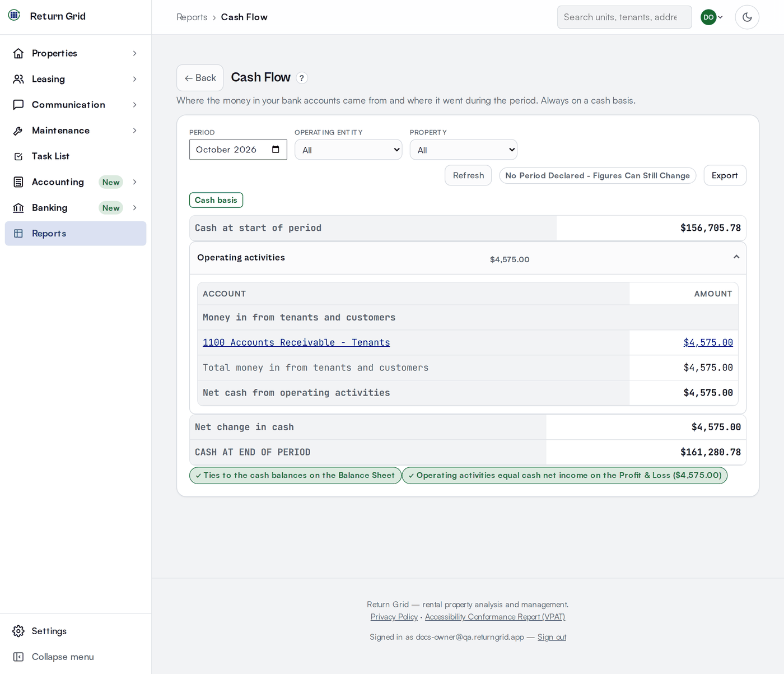Open 1100 Accounts Receivable - Tenants link
Viewport: 784px width, 674px height.
(296, 342)
